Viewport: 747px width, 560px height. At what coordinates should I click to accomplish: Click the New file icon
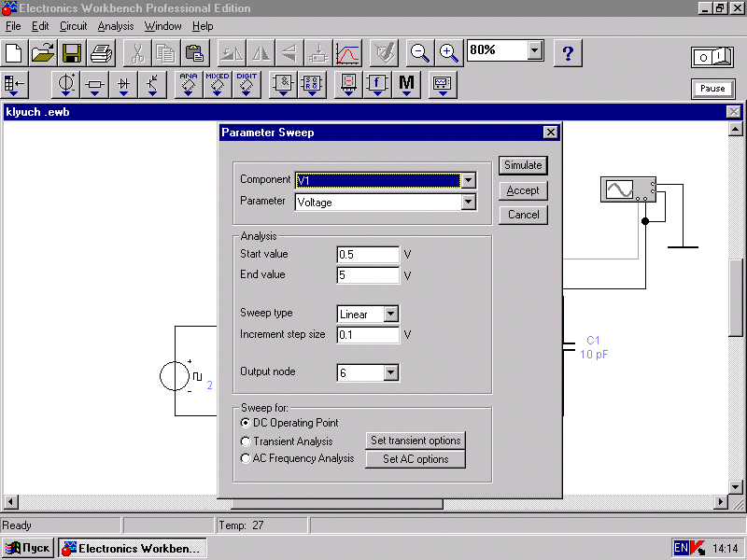[x=14, y=53]
